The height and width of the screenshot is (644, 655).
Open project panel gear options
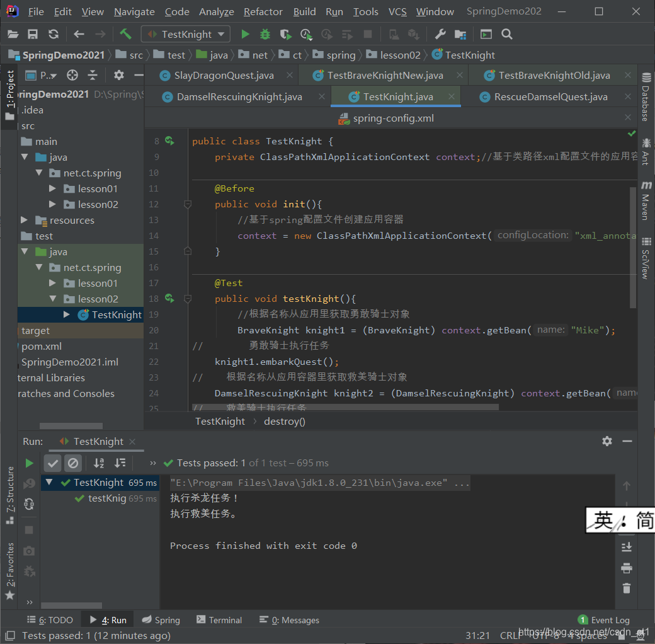point(118,75)
